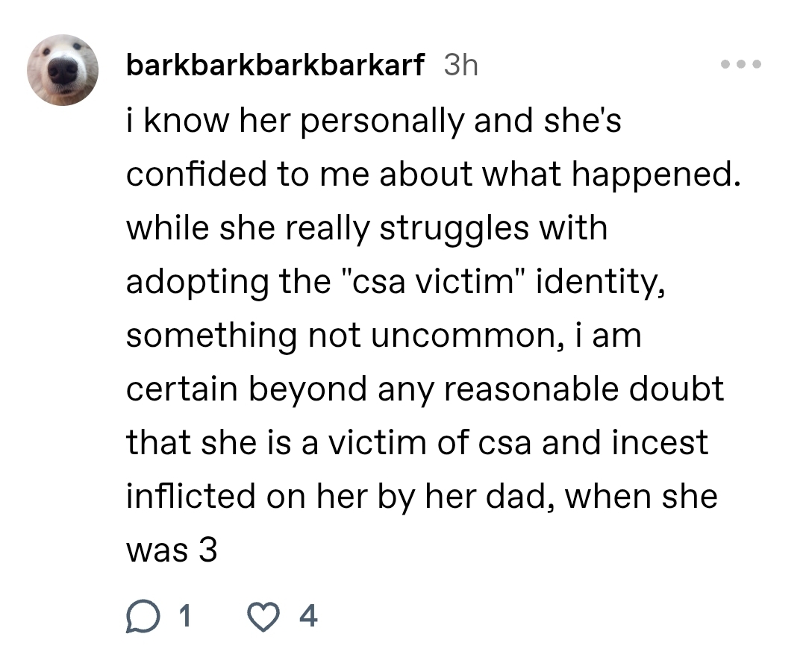806x672 pixels.
Task: Click the leftmost dot of the ellipsis menu
Action: click(725, 65)
